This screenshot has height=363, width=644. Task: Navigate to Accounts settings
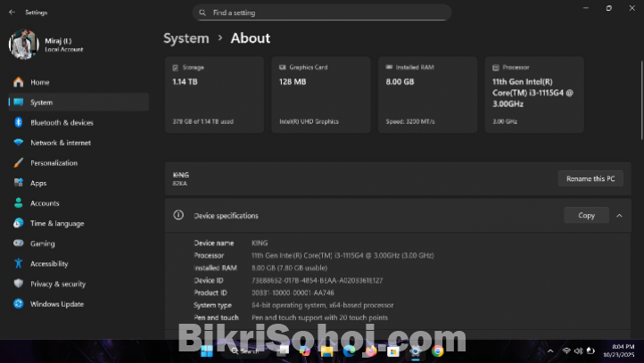[x=78, y=202]
